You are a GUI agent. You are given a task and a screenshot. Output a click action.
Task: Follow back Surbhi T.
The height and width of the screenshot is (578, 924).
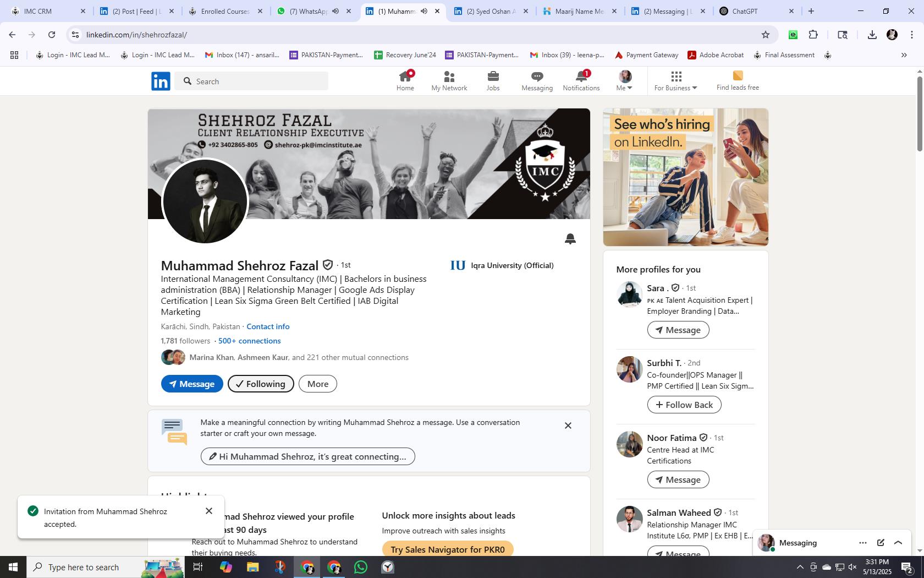tap(684, 405)
